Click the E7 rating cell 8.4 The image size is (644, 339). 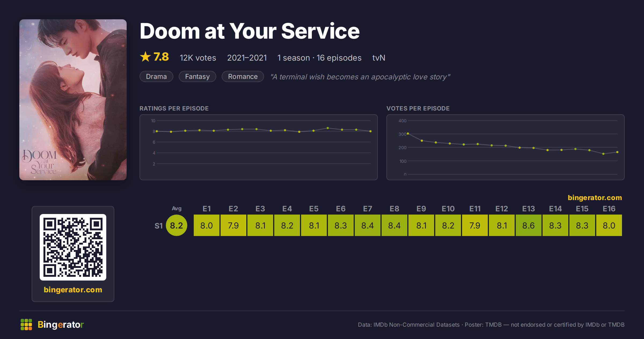368,225
